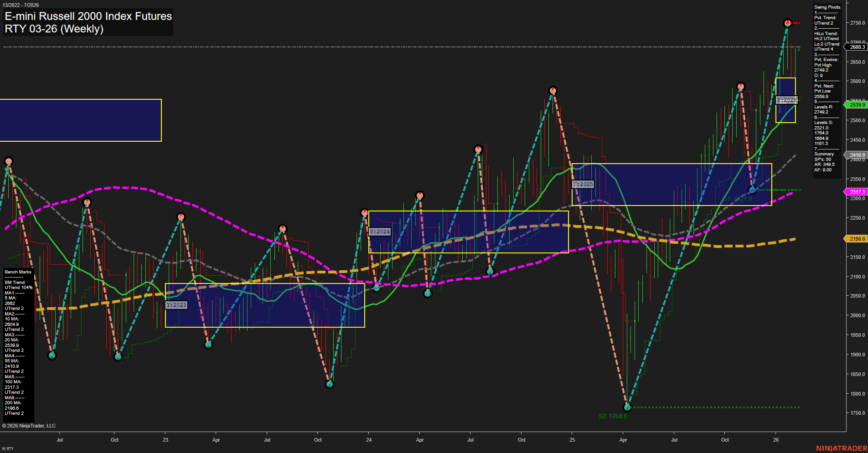Image resolution: width=868 pixels, height=453 pixels.
Task: Click the Bench Marks panel title
Action: 17,272
